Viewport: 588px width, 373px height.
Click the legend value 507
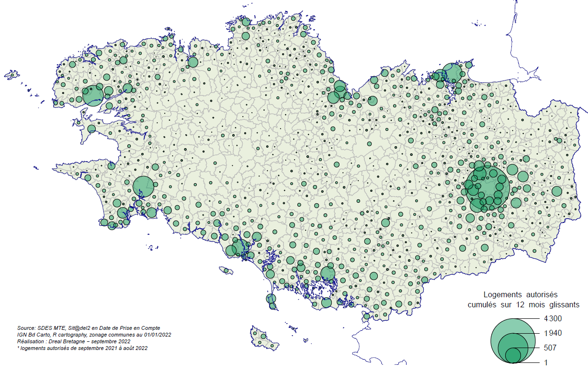click(551, 347)
